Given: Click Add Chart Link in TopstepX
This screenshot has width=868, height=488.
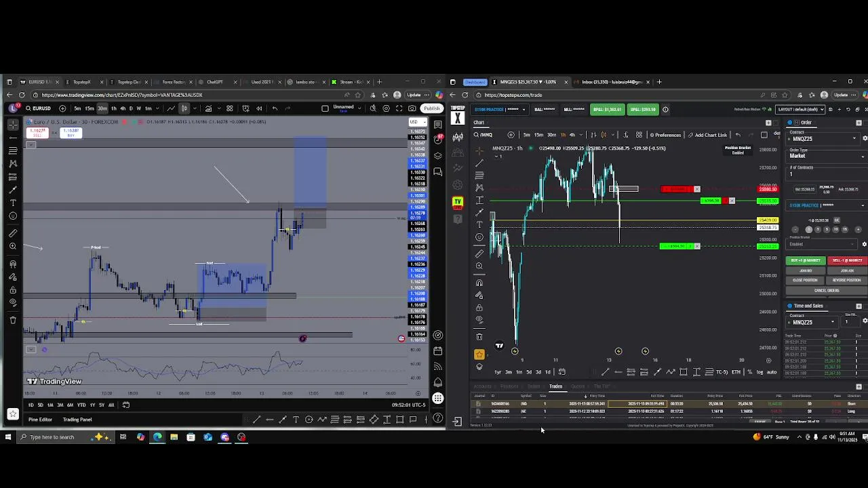Looking at the screenshot, I should [x=707, y=135].
